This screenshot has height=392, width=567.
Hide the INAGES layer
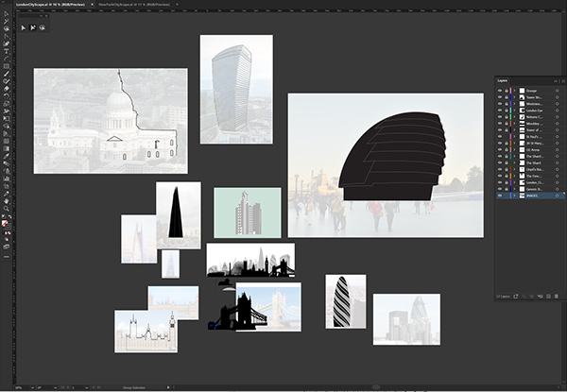point(500,196)
